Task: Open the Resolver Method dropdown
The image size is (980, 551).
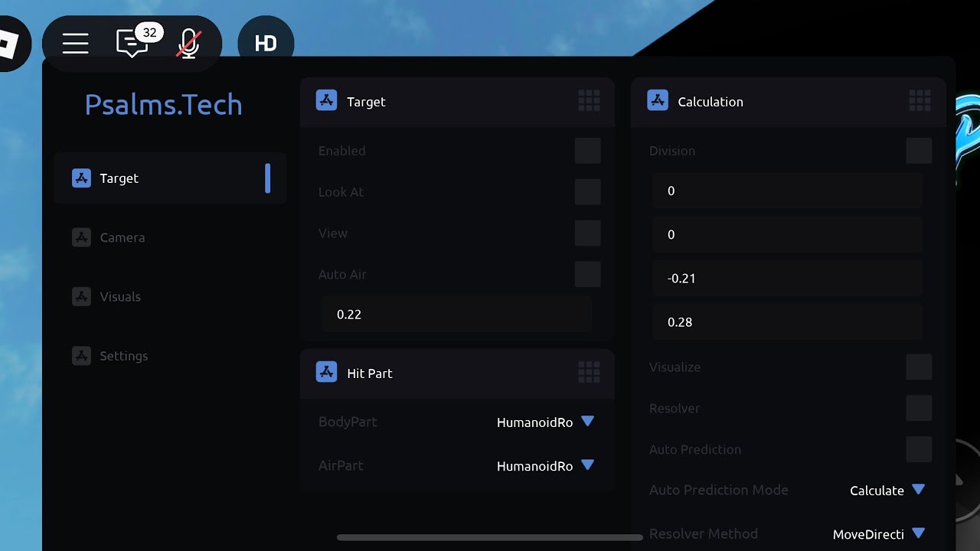Action: [879, 534]
